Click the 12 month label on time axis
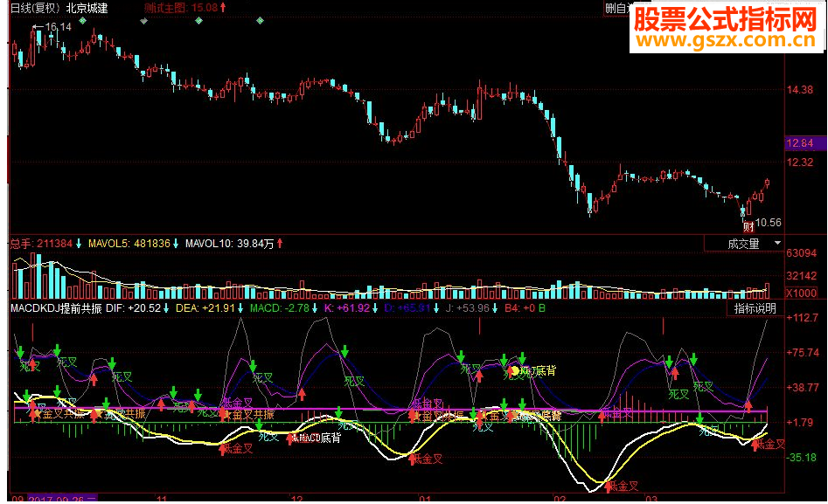Screen dimensions: 828x504 click(x=297, y=499)
